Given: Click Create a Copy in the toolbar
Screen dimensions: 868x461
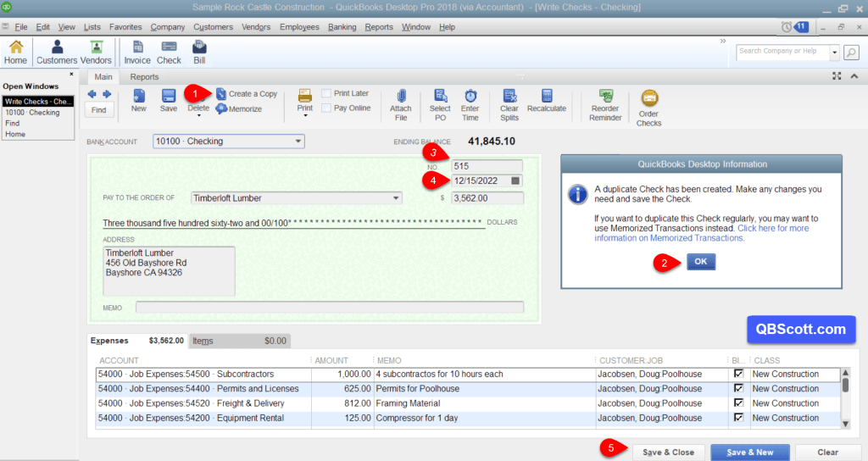Looking at the screenshot, I should pyautogui.click(x=247, y=93).
